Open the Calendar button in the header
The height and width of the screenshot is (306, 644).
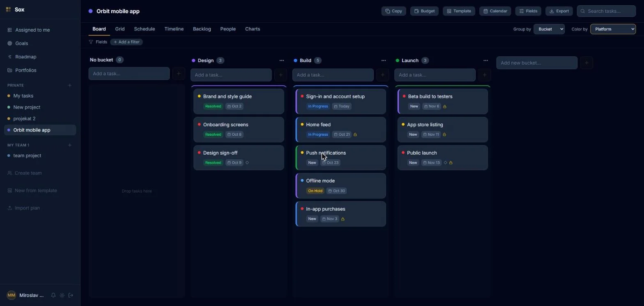click(495, 11)
